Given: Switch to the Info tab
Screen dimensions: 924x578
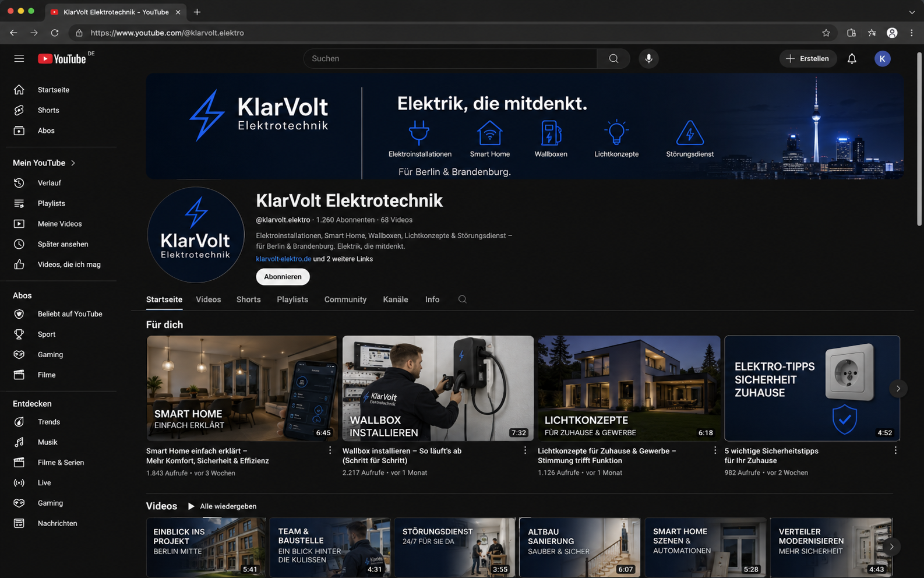Looking at the screenshot, I should click(432, 299).
